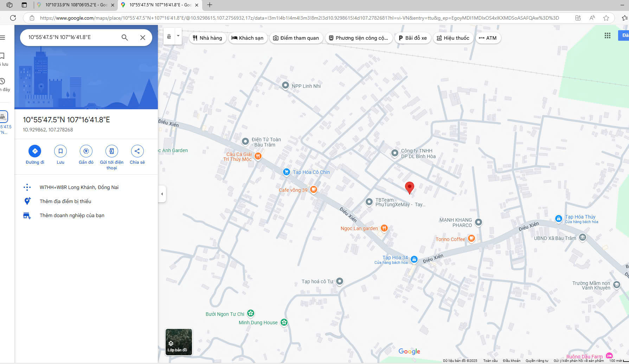The width and height of the screenshot is (629, 364).
Task: Select Minh Dung House marker
Action: [284, 322]
